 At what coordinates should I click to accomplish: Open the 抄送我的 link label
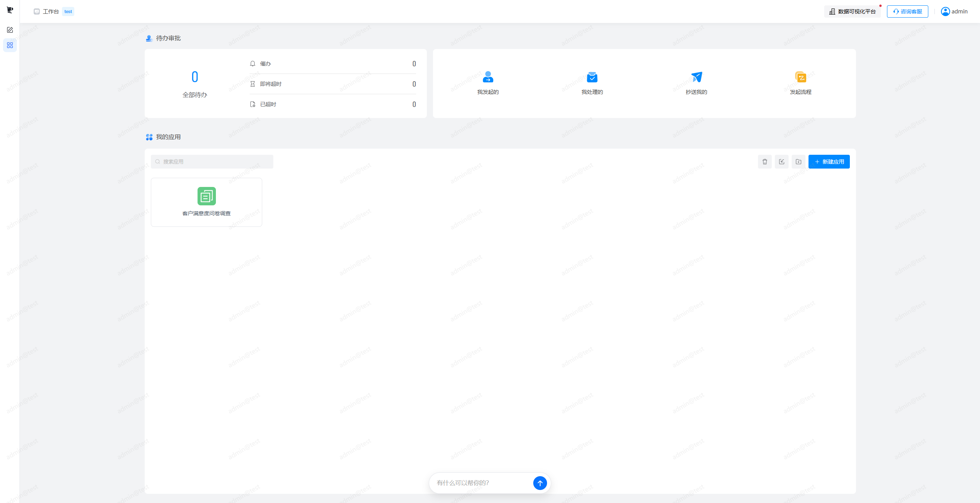[696, 92]
